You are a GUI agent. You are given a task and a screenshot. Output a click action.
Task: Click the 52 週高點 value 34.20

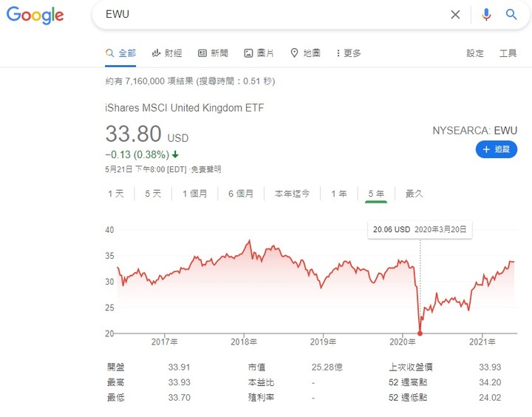click(490, 382)
